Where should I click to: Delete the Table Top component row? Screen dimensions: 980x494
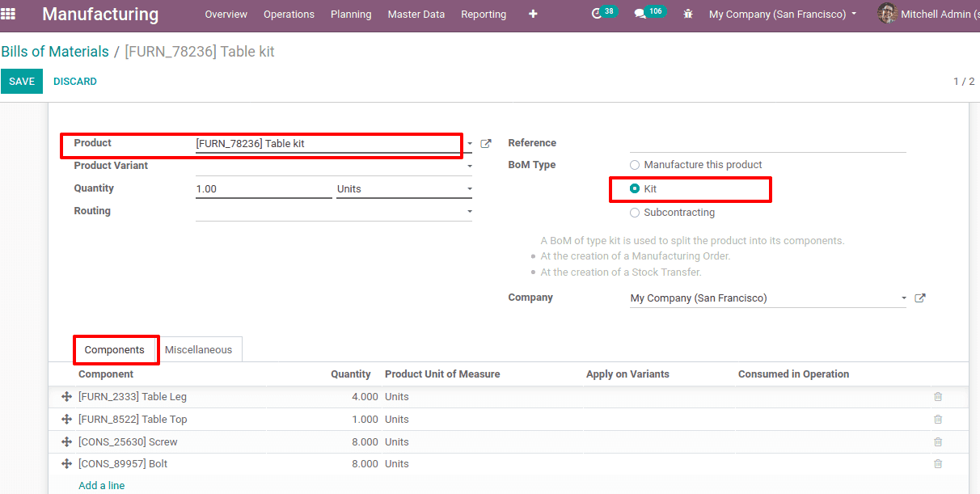point(938,420)
